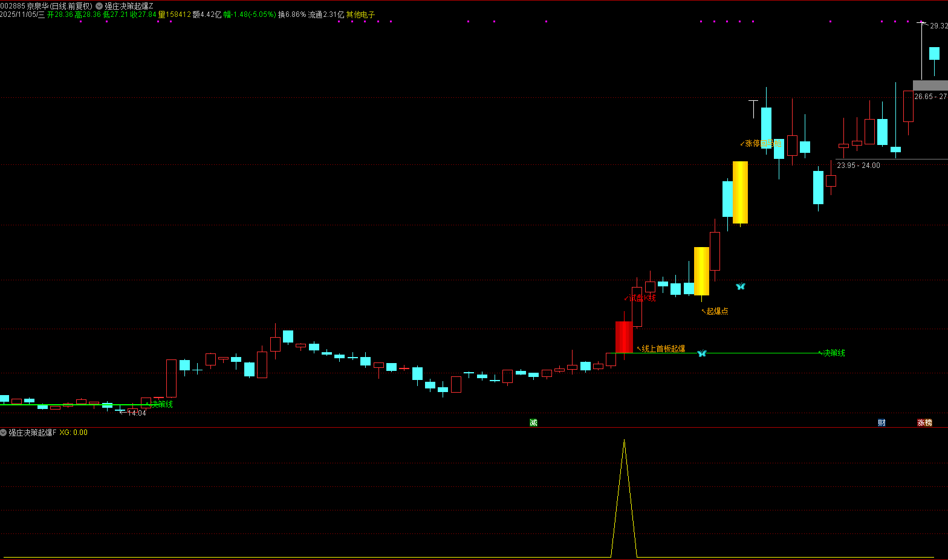
Task: Select the yellow candle above 起爆点 label
Action: click(701, 271)
